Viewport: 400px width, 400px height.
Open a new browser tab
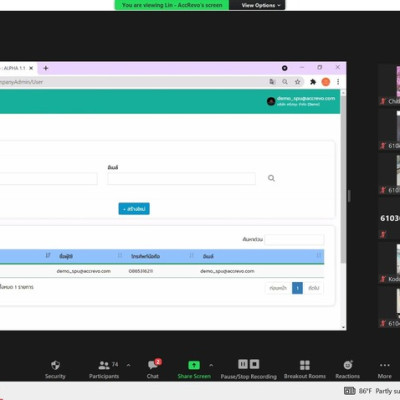[46, 68]
